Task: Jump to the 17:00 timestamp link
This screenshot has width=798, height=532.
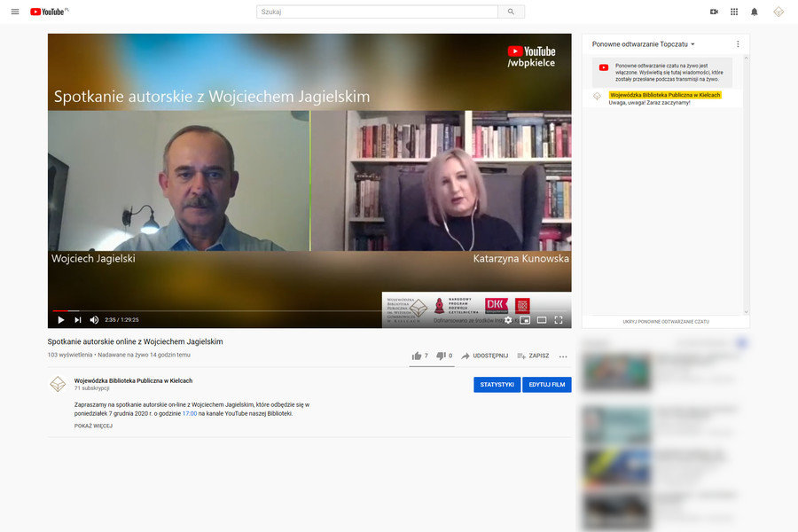Action: click(190, 413)
